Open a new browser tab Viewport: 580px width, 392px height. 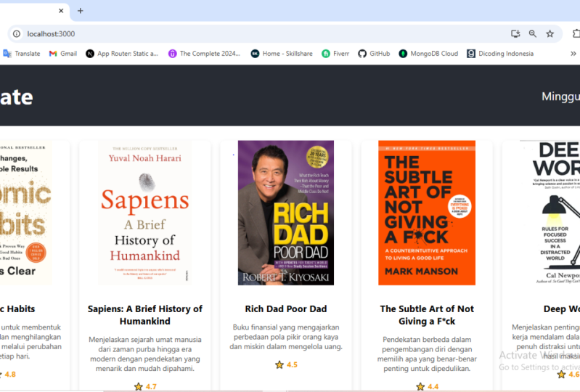click(x=81, y=11)
